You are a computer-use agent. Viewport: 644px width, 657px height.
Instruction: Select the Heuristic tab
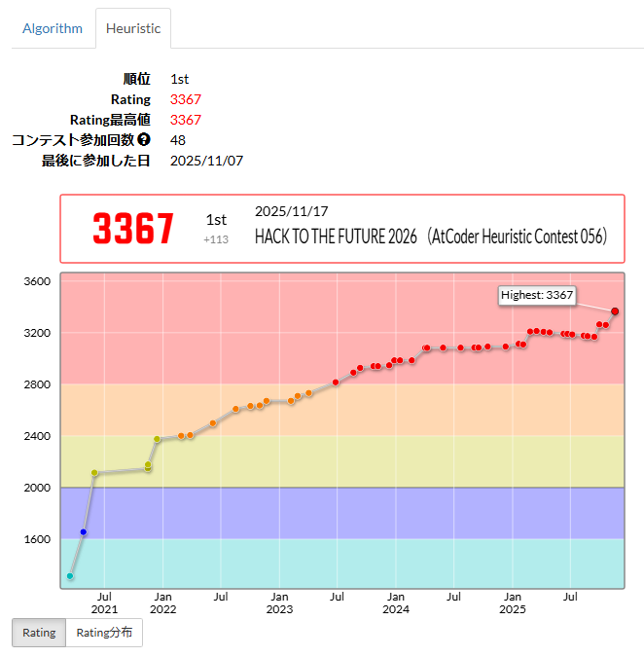click(133, 28)
